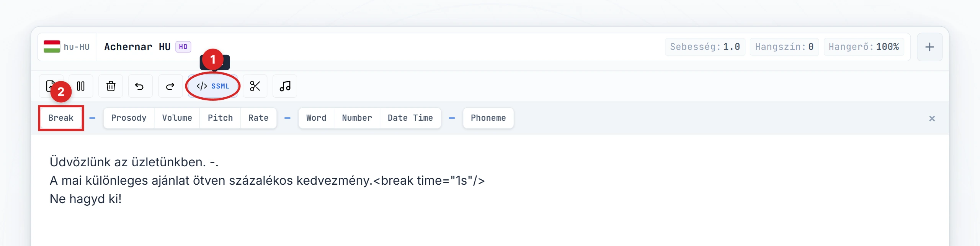Select the Phoneme tag option
The width and height of the screenshot is (980, 246).
pos(488,118)
